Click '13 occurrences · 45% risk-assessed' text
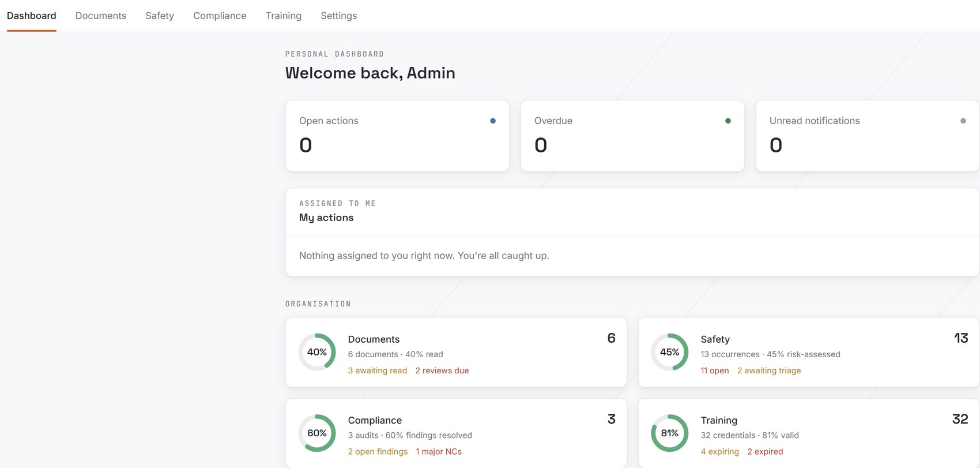 point(771,354)
